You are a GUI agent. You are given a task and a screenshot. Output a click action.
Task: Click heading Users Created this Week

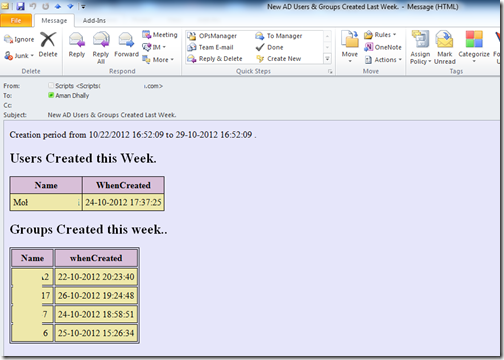pyautogui.click(x=83, y=158)
